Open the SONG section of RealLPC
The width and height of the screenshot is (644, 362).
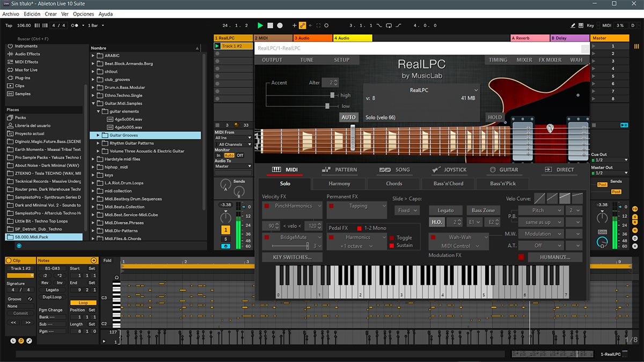394,170
